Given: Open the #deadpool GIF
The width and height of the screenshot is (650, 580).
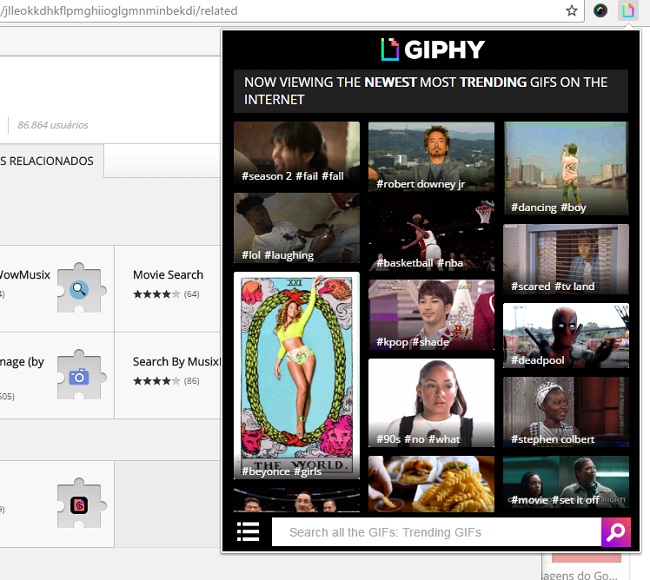Looking at the screenshot, I should tap(566, 335).
